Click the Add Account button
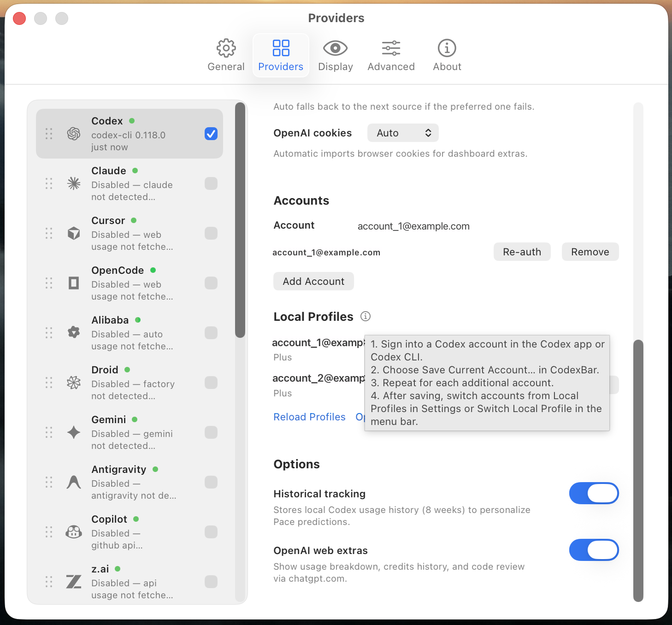 click(x=313, y=281)
